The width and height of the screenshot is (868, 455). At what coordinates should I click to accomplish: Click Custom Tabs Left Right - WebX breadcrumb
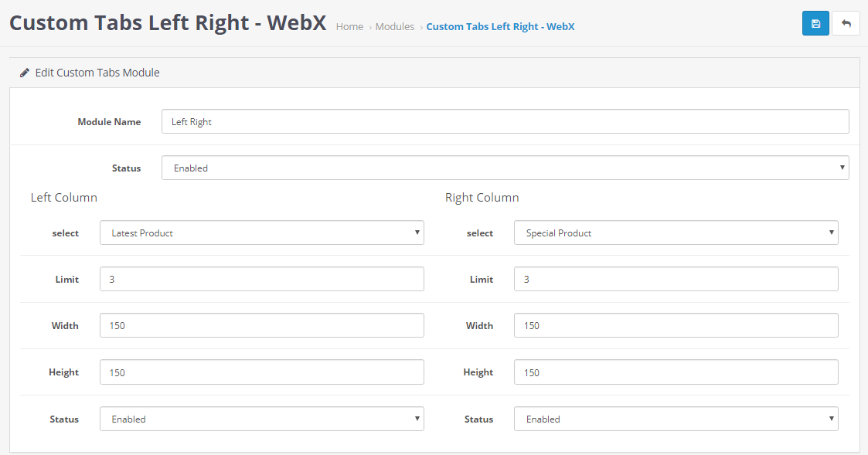point(500,26)
